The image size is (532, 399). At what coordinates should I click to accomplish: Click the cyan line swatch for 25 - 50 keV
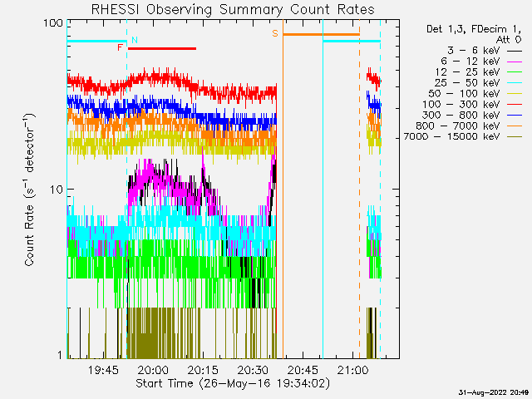click(x=515, y=83)
